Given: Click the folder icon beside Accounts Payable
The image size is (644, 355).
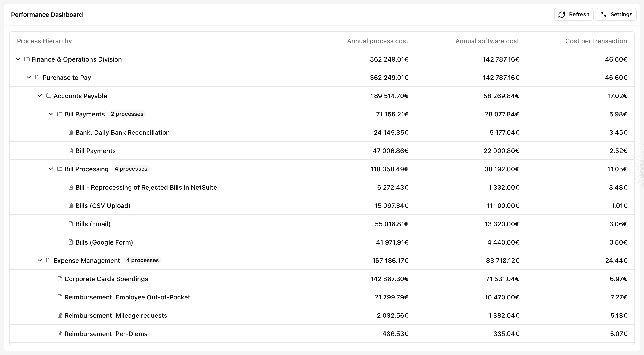Looking at the screenshot, I should click(x=48, y=96).
